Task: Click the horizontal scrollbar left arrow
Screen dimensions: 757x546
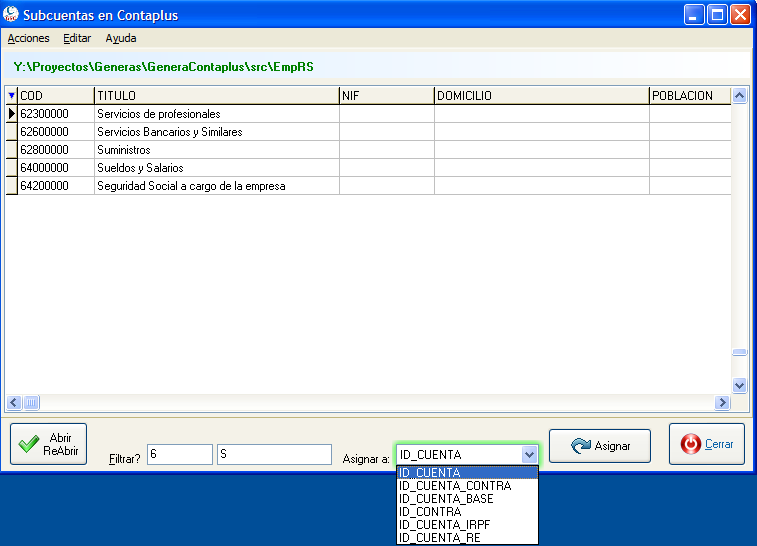Action: coord(14,402)
